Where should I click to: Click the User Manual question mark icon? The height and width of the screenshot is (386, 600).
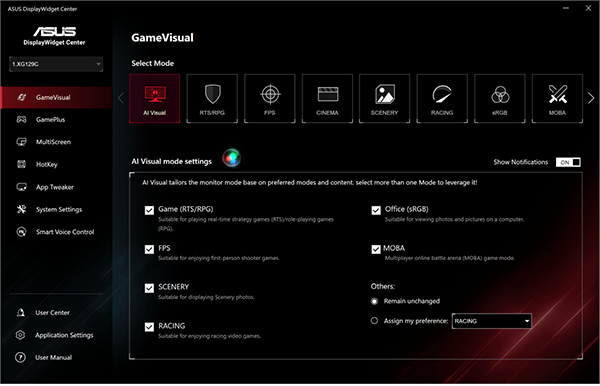click(x=20, y=357)
